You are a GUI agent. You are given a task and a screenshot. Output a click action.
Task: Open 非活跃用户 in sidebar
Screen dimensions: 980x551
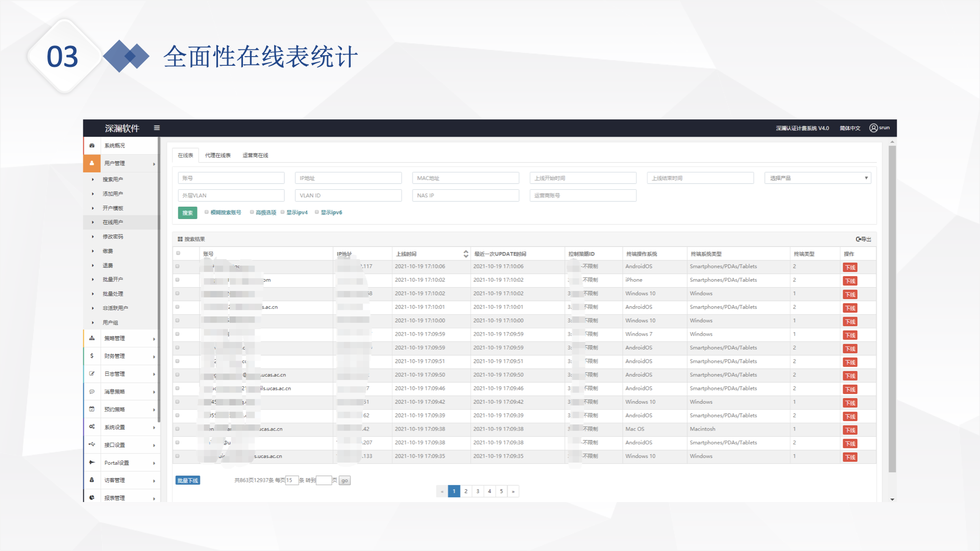pyautogui.click(x=115, y=308)
